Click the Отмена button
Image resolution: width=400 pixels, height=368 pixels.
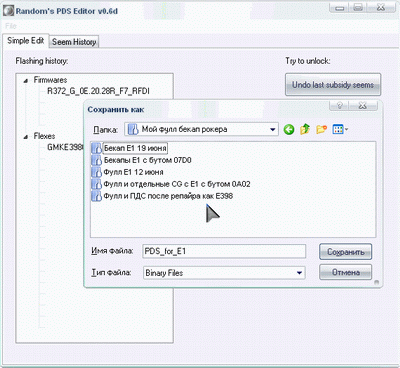pyautogui.click(x=345, y=273)
